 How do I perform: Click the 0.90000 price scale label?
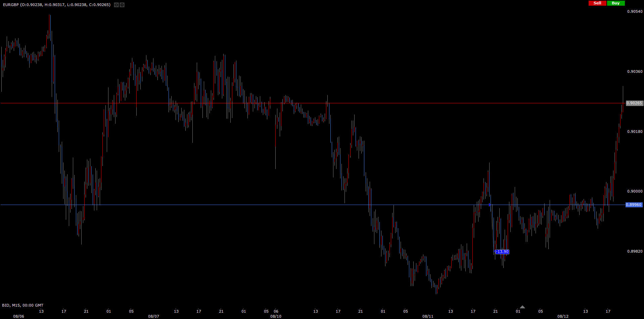coord(635,191)
